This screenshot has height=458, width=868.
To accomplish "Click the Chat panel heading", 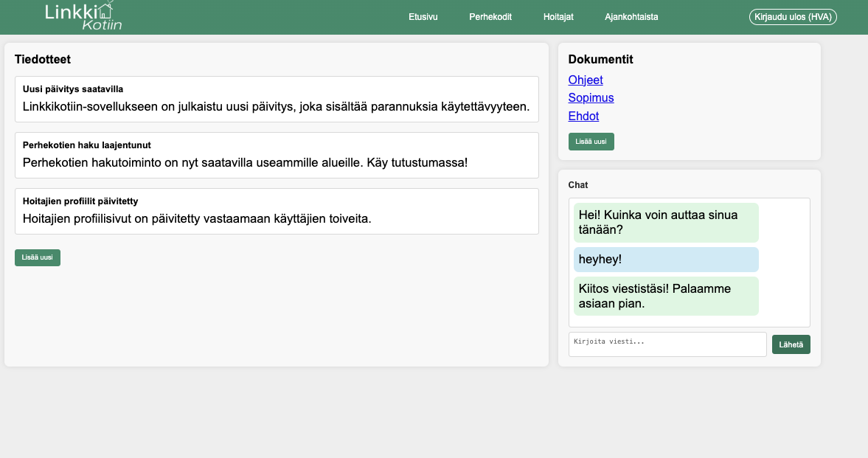I will [578, 185].
